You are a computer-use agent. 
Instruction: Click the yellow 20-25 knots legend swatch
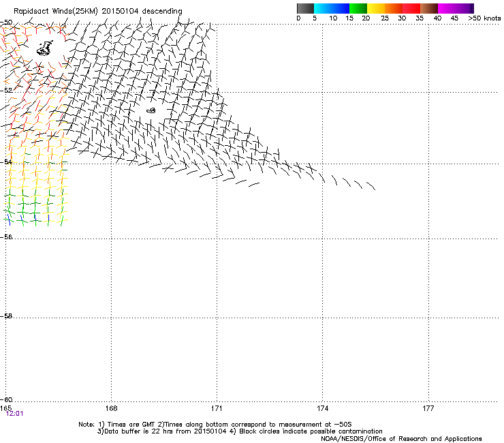point(376,8)
